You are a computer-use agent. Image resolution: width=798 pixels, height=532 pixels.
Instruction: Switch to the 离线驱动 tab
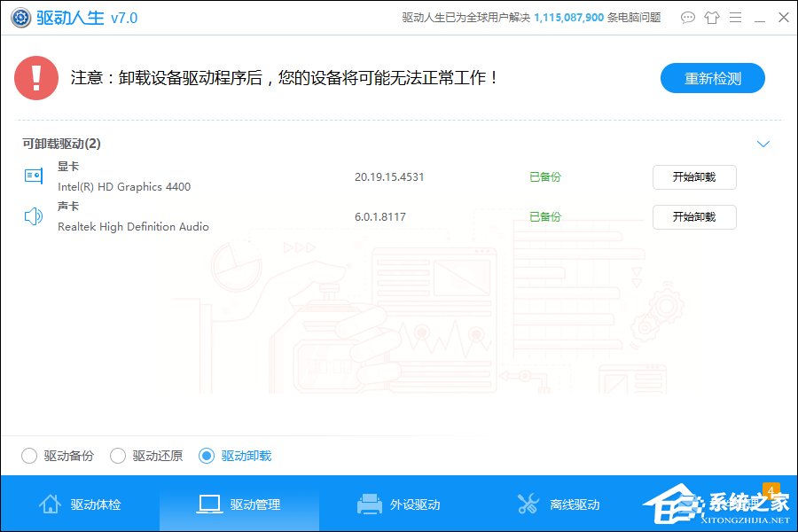point(560,503)
